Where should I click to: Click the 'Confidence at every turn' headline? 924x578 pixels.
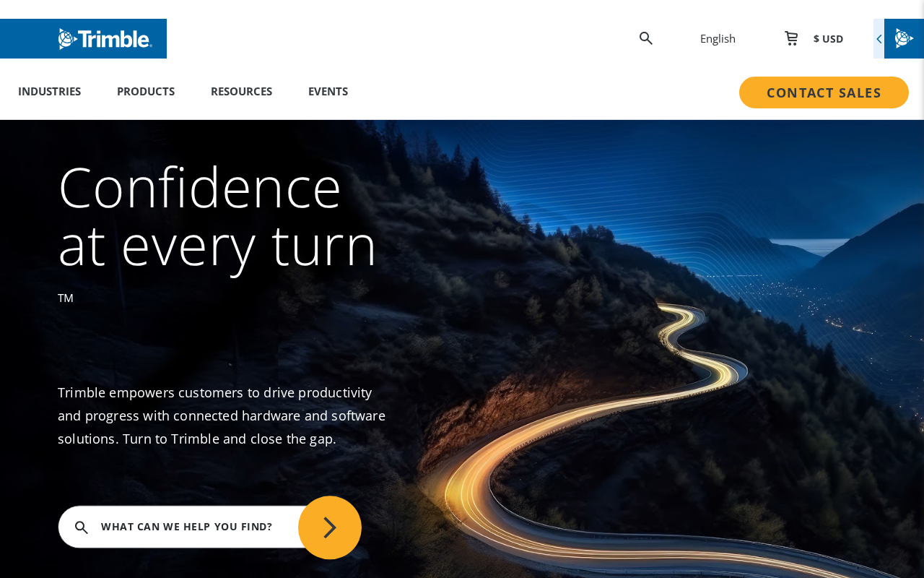pyautogui.click(x=217, y=216)
